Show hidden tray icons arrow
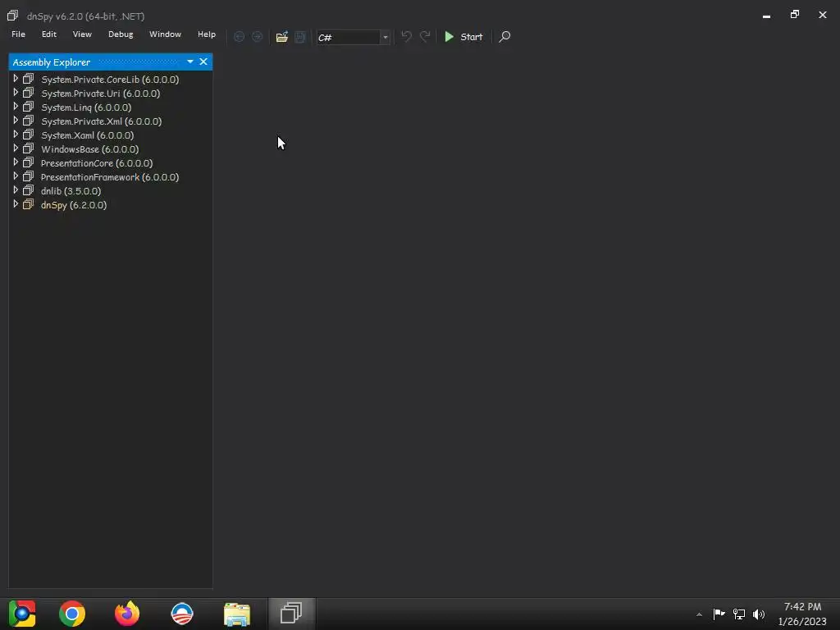840x630 pixels. click(x=699, y=614)
